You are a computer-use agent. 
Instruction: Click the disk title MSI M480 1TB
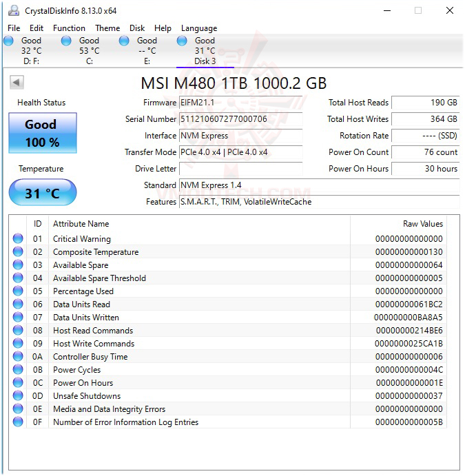[234, 83]
